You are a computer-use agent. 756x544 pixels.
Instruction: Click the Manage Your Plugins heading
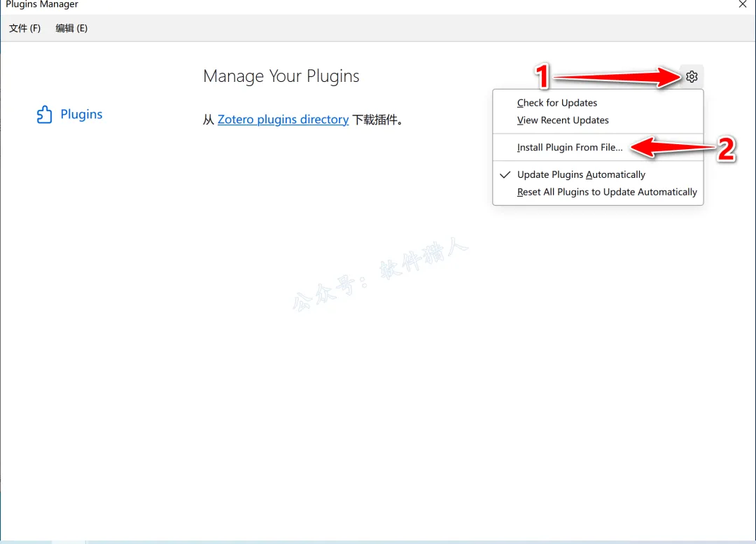[x=281, y=76]
